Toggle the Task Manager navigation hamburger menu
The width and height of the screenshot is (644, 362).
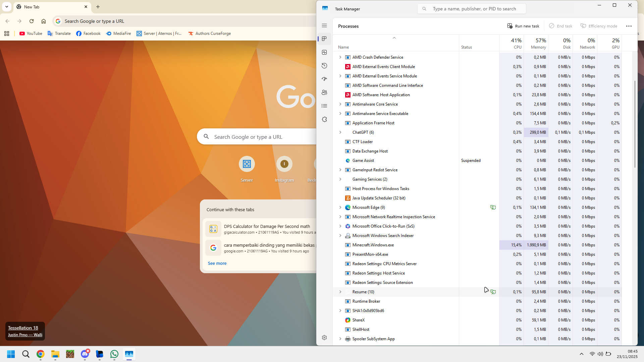pos(324,25)
